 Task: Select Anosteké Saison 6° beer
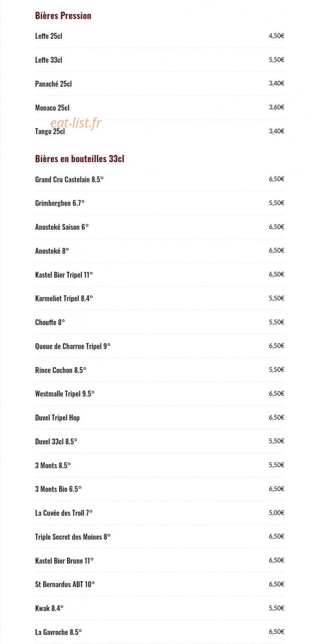coord(62,227)
